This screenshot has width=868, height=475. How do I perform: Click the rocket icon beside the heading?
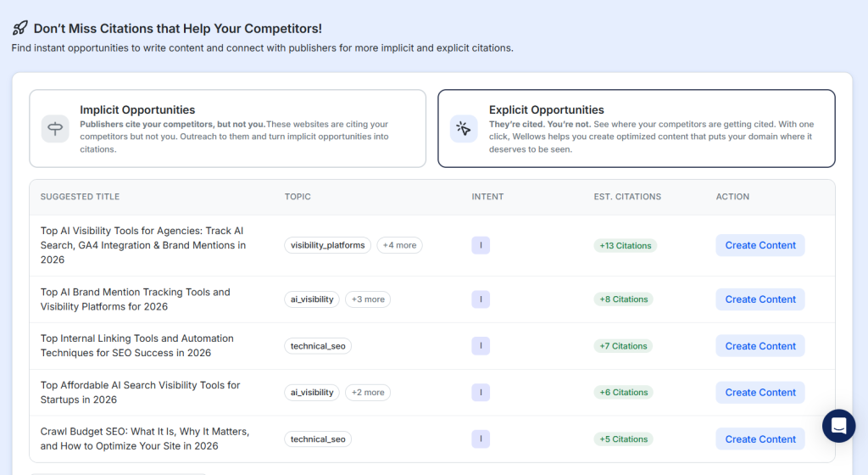[x=19, y=29]
